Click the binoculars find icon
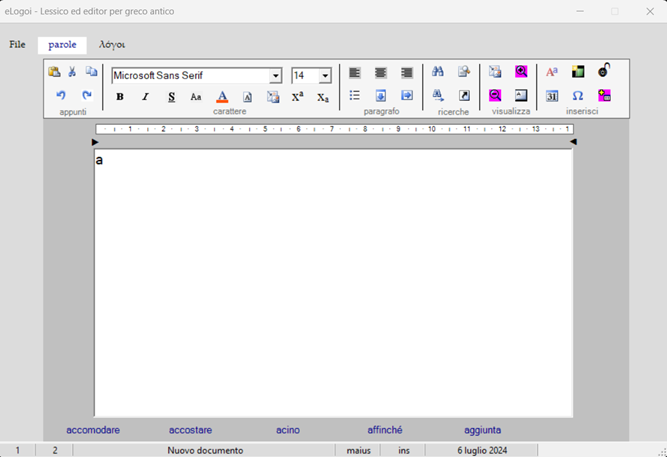The height and width of the screenshot is (457, 667). point(437,72)
